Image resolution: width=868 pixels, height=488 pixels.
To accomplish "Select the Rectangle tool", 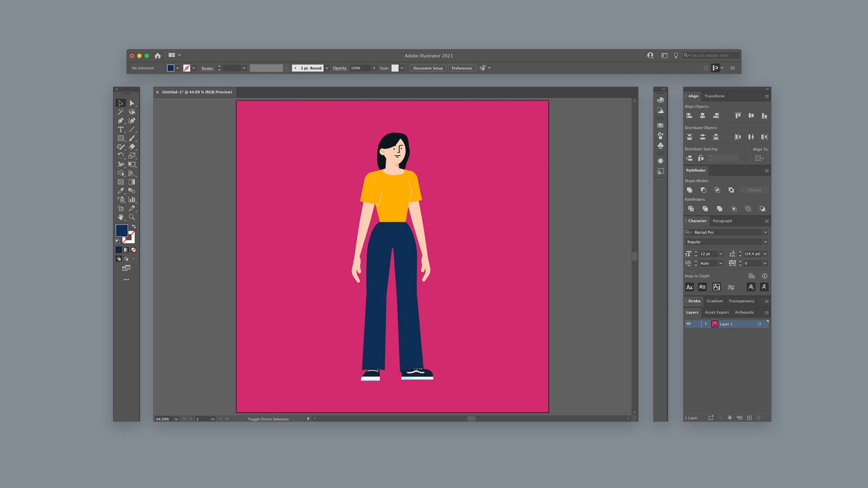I will [x=120, y=138].
